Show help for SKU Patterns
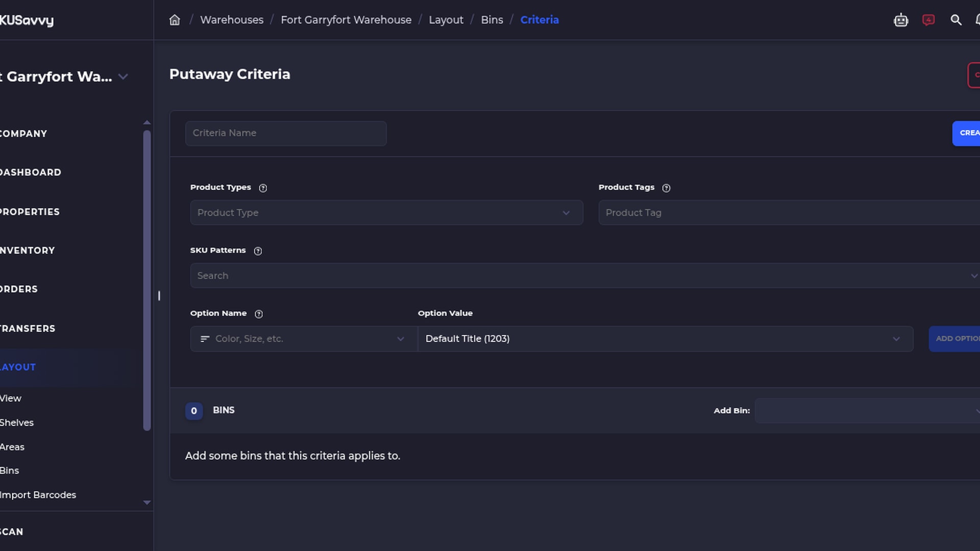Image resolution: width=980 pixels, height=551 pixels. point(258,251)
